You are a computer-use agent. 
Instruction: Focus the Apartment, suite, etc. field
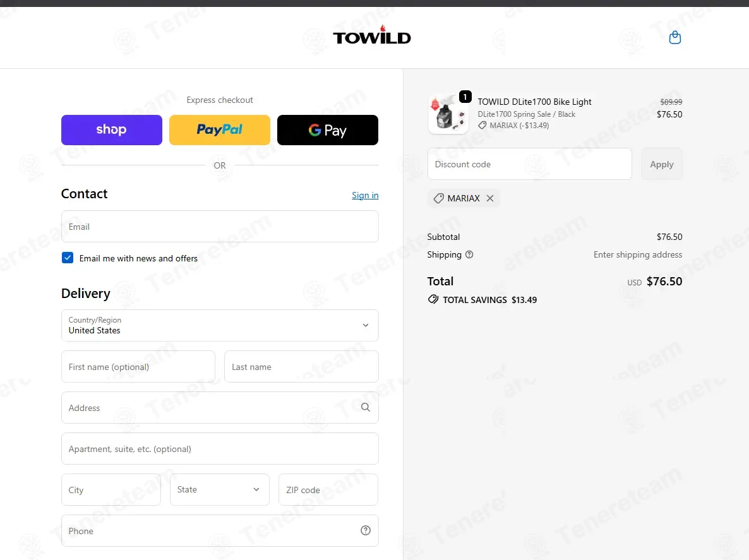pos(220,449)
